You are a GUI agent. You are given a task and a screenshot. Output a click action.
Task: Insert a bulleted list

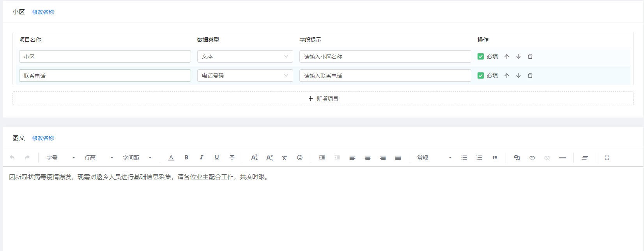464,158
